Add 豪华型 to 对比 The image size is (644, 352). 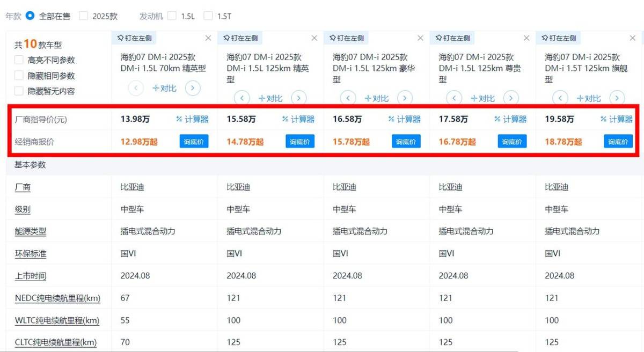[377, 98]
